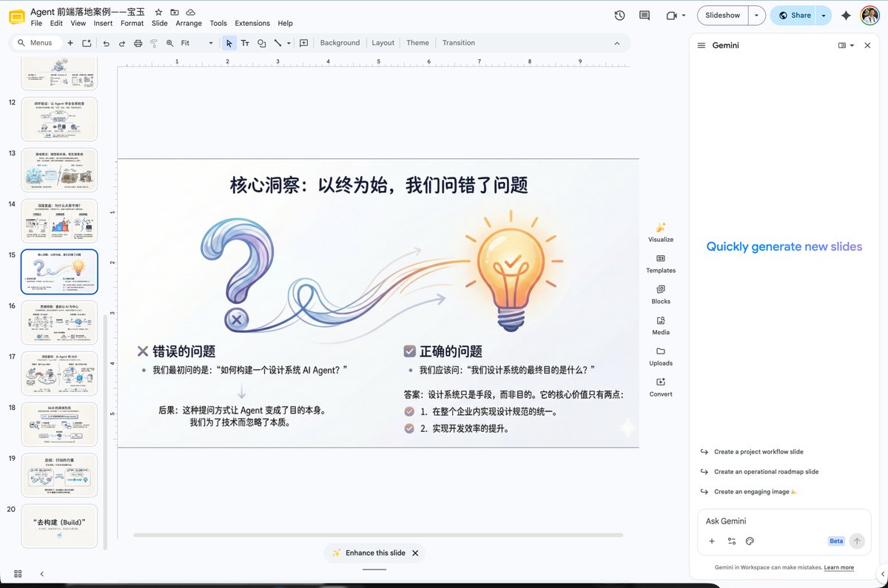Redo the last action
Screen dimensions: 888x588
(121, 43)
